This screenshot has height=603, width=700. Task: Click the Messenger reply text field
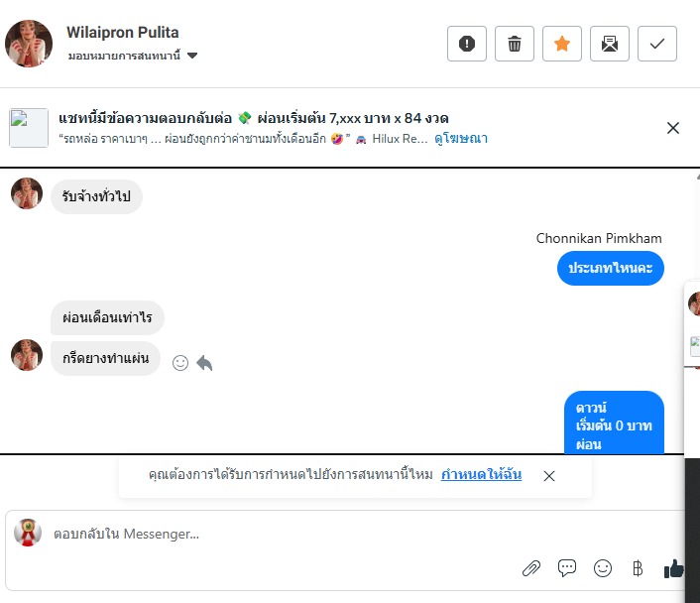click(x=297, y=534)
